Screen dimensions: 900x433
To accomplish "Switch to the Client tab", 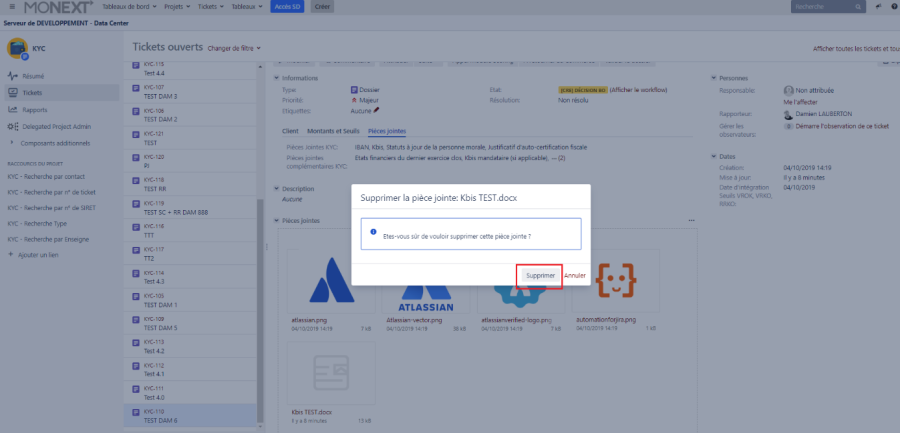I will click(291, 131).
